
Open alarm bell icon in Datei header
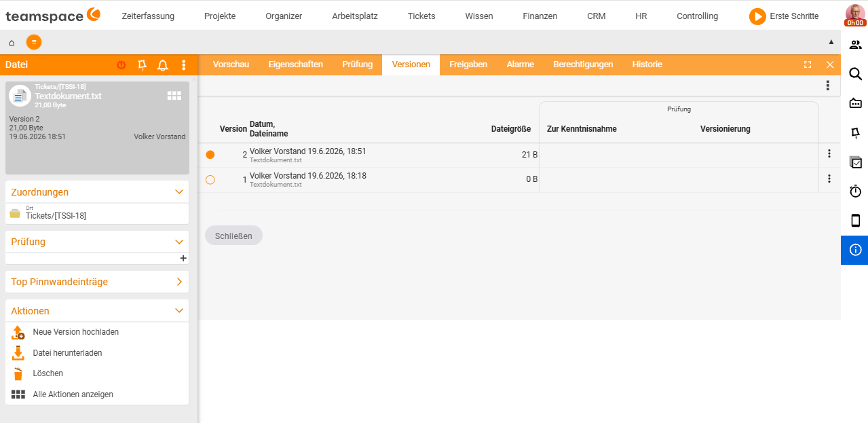163,65
